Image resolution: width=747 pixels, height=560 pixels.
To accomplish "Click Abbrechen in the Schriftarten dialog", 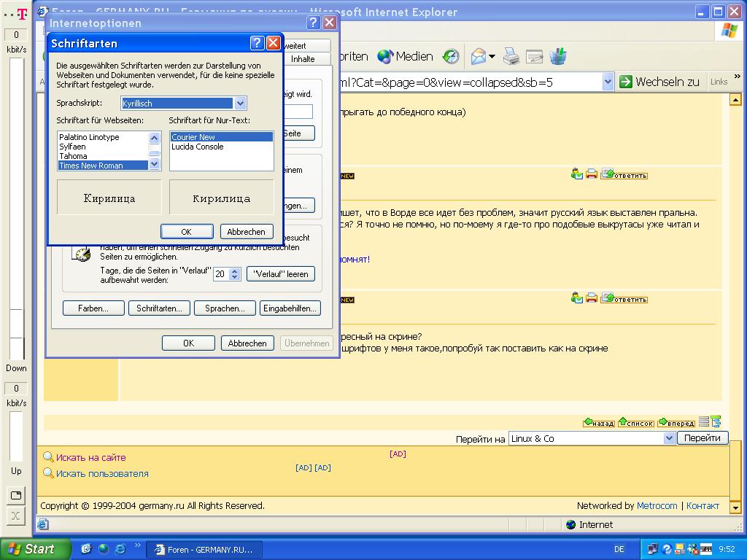I will 247,231.
